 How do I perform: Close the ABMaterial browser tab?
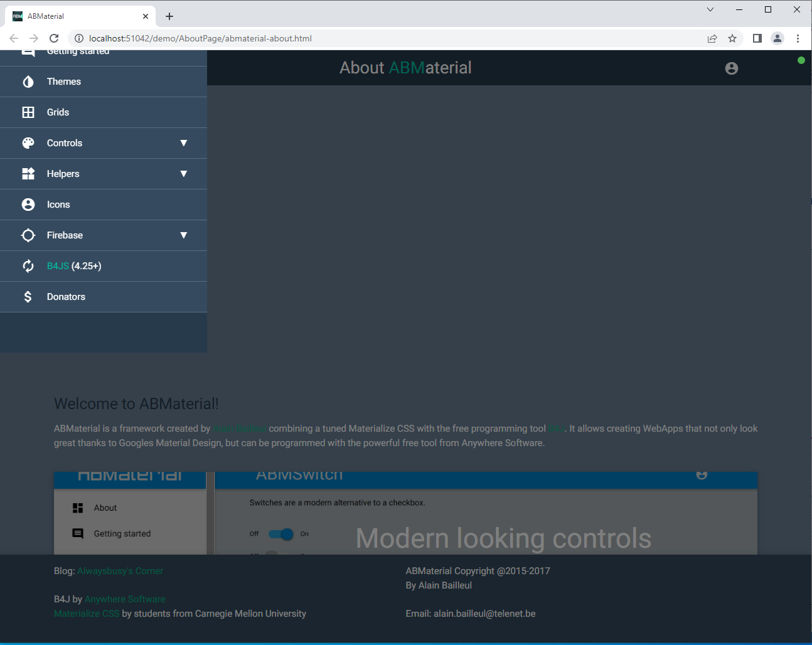coord(146,16)
